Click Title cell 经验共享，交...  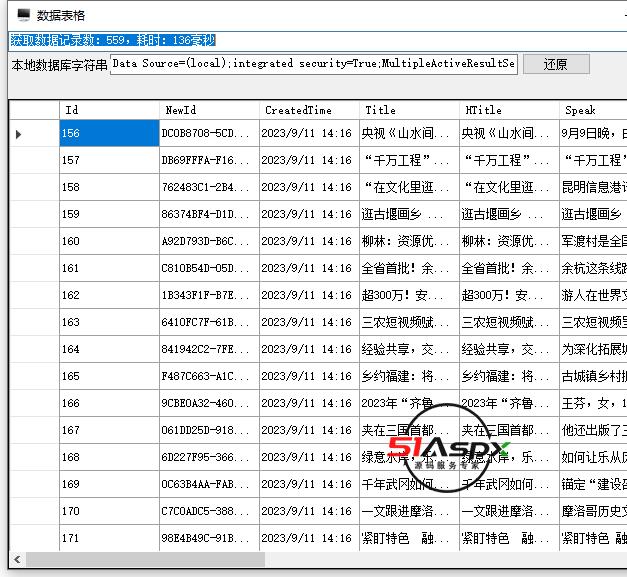tap(409, 349)
